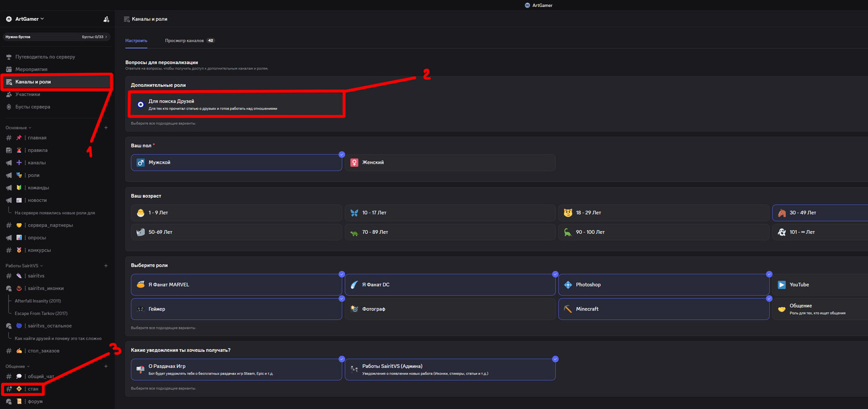Click the icon next to 101 - ∞ Лет

point(782,232)
